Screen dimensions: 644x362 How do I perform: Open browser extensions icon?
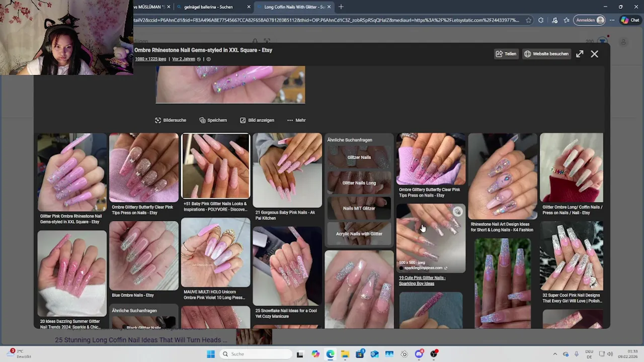tap(541, 20)
